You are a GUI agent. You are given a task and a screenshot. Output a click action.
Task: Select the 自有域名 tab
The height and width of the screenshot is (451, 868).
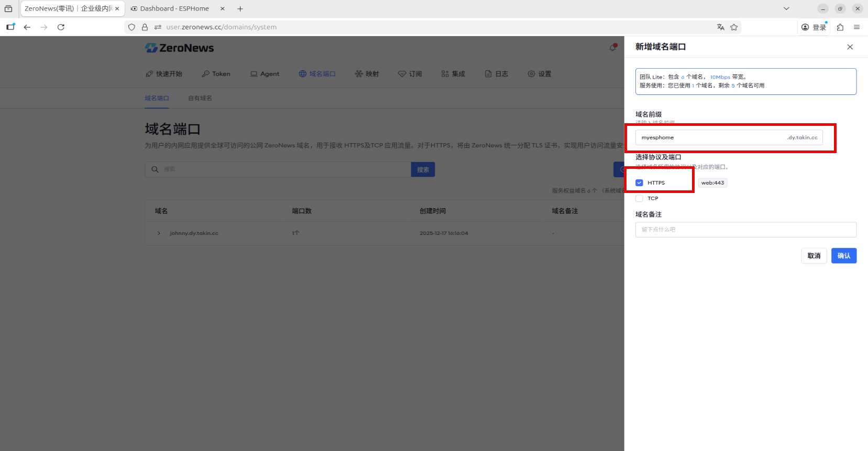[200, 99]
